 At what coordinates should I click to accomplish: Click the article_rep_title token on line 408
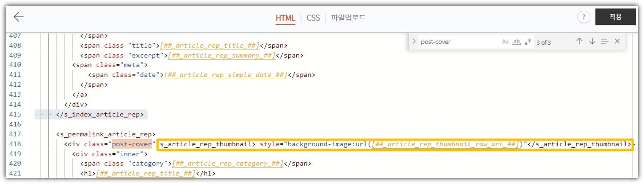pos(209,45)
